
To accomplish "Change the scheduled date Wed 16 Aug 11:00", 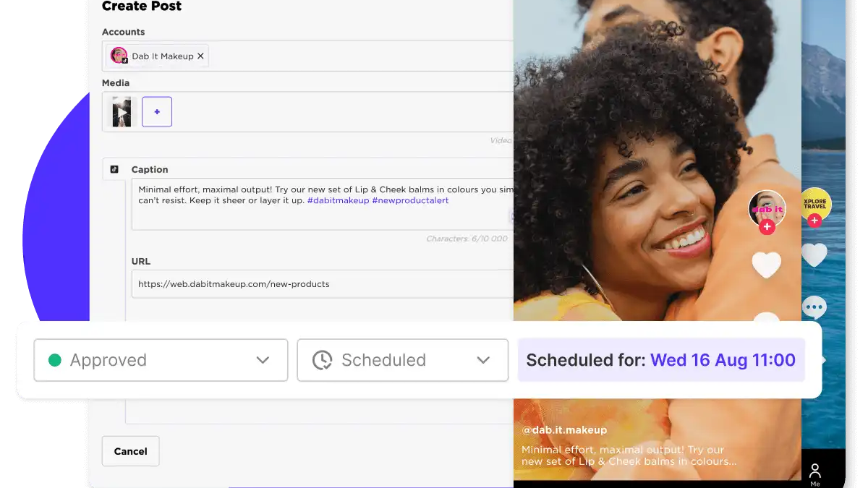I will 723,360.
